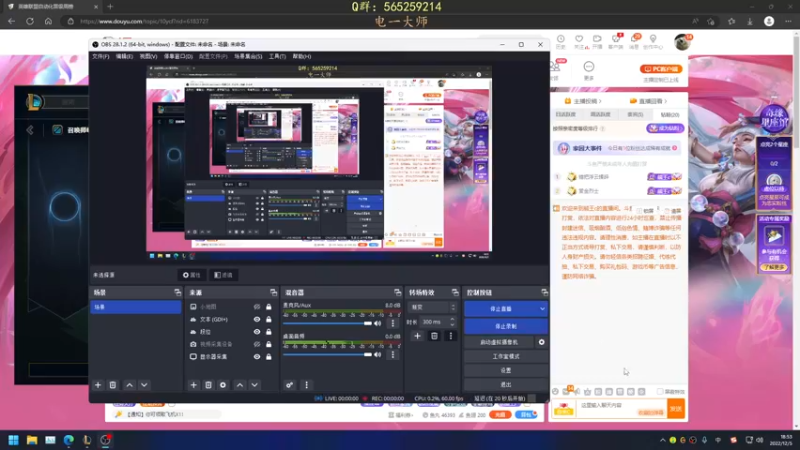
Task: Switch to the 钻粉(20) rank tab
Action: point(669,115)
